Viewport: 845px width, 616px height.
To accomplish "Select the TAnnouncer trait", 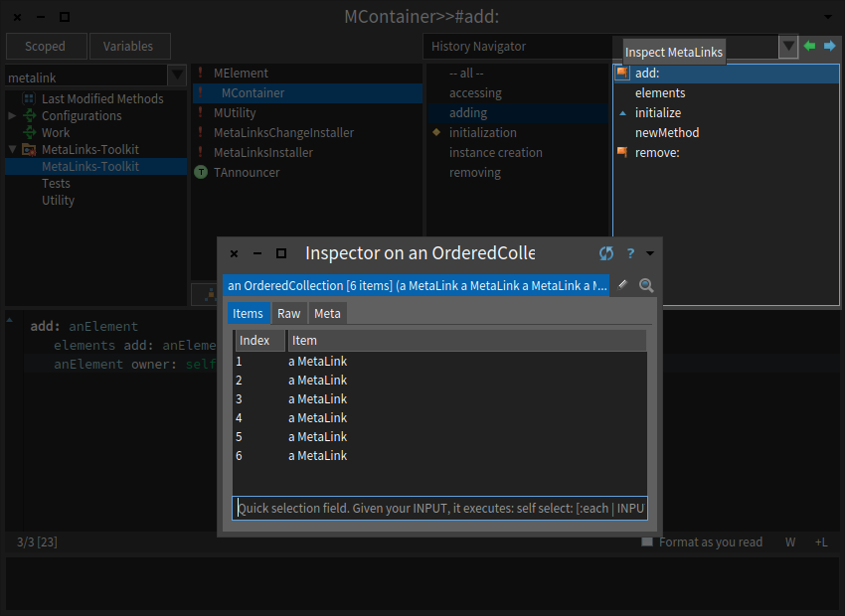I will tap(307, 172).
